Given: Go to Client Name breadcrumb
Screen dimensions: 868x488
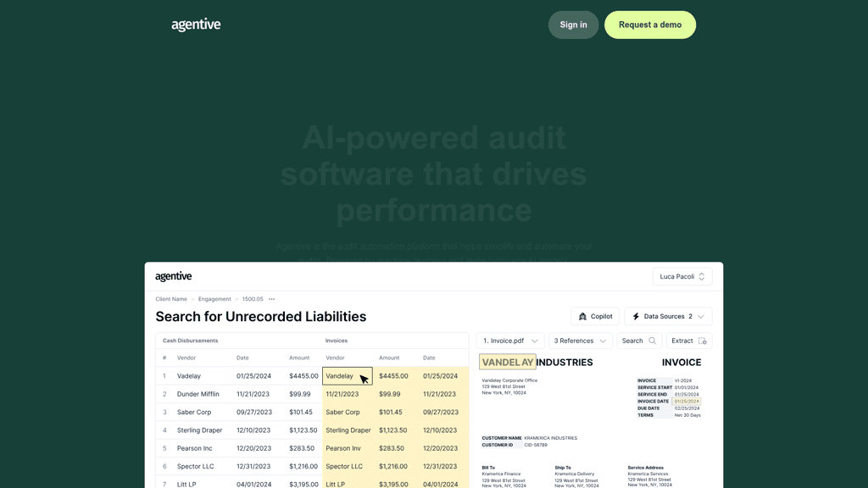Looking at the screenshot, I should [171, 299].
